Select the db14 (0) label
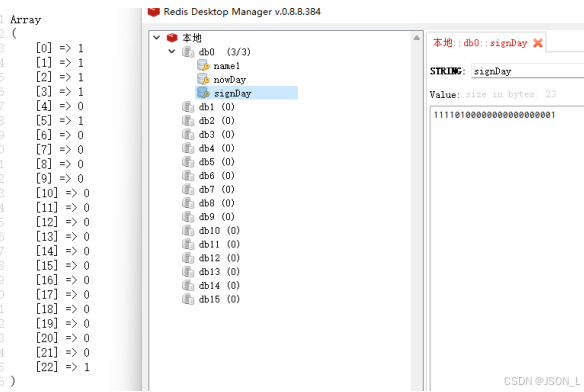The width and height of the screenshot is (584, 392). (x=219, y=285)
